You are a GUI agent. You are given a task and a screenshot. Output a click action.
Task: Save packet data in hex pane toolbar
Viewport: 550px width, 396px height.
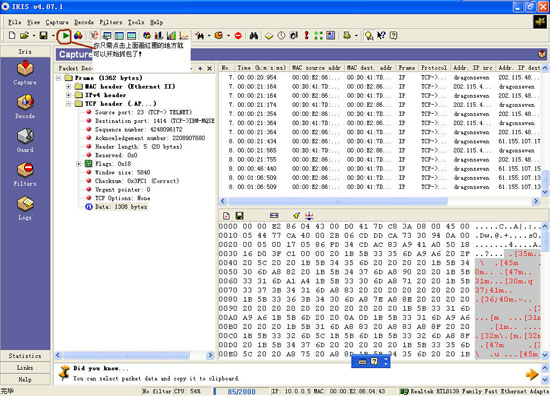240,216
